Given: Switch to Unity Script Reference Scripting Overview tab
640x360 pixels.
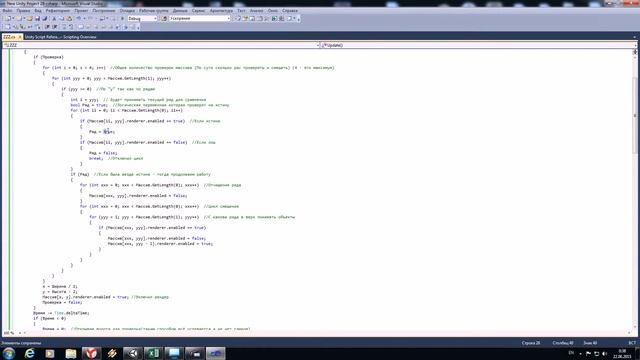Looking at the screenshot, I should pos(60,37).
